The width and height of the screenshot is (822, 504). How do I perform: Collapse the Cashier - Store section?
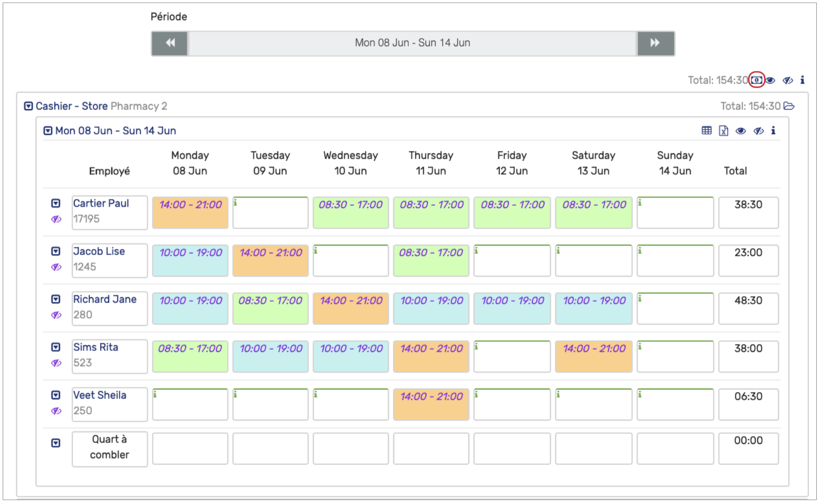point(28,106)
